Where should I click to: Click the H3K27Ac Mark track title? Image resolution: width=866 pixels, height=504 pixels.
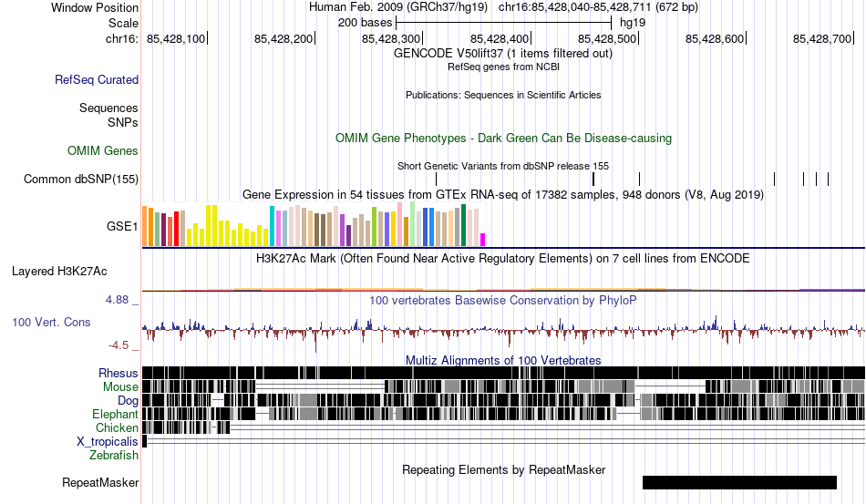pos(503,258)
